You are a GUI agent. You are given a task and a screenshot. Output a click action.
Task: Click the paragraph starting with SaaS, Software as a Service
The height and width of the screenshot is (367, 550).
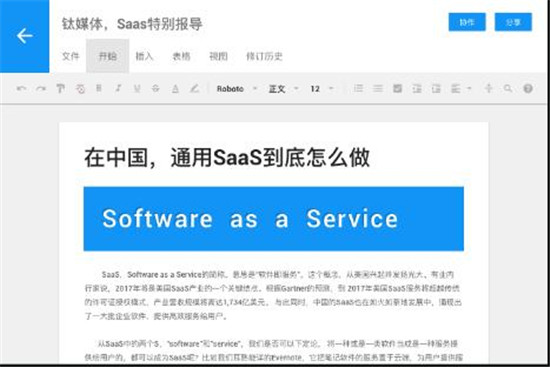[273, 295]
